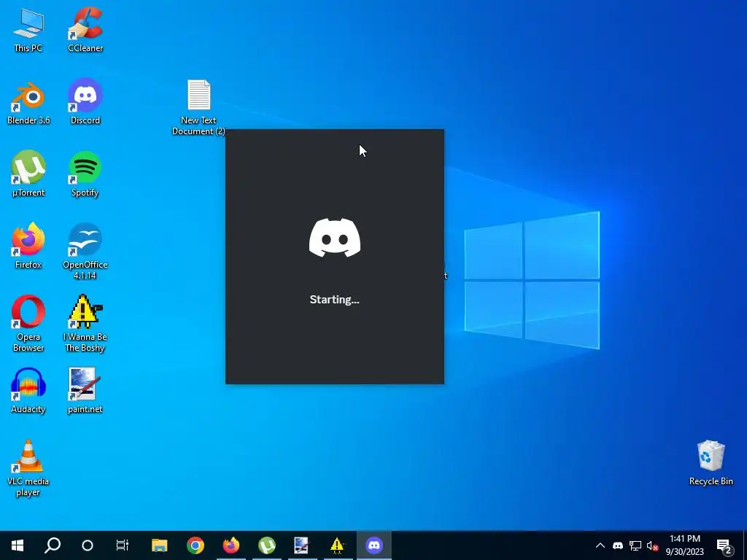The height and width of the screenshot is (560, 747).
Task: Switch to Firefox on the taskbar
Action: click(x=231, y=545)
